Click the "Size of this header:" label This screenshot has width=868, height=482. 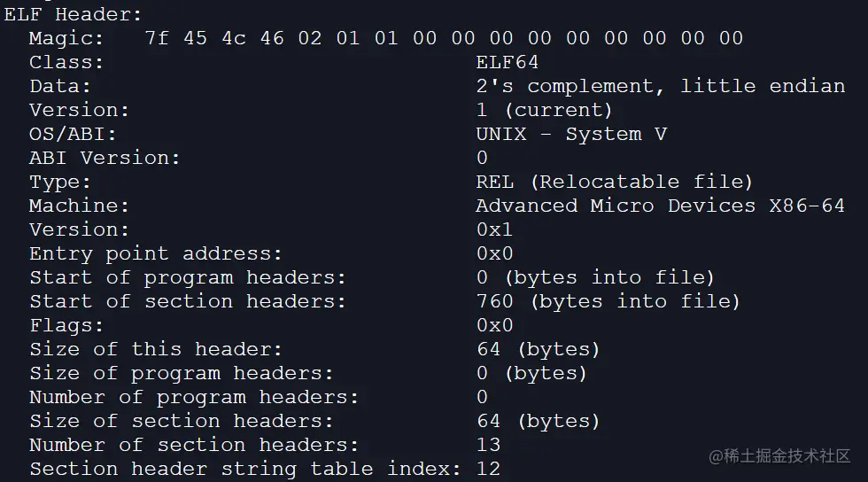click(156, 349)
